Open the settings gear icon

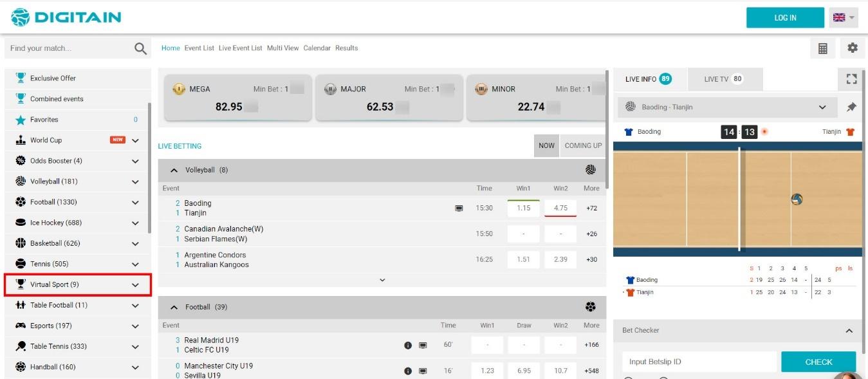[853, 48]
